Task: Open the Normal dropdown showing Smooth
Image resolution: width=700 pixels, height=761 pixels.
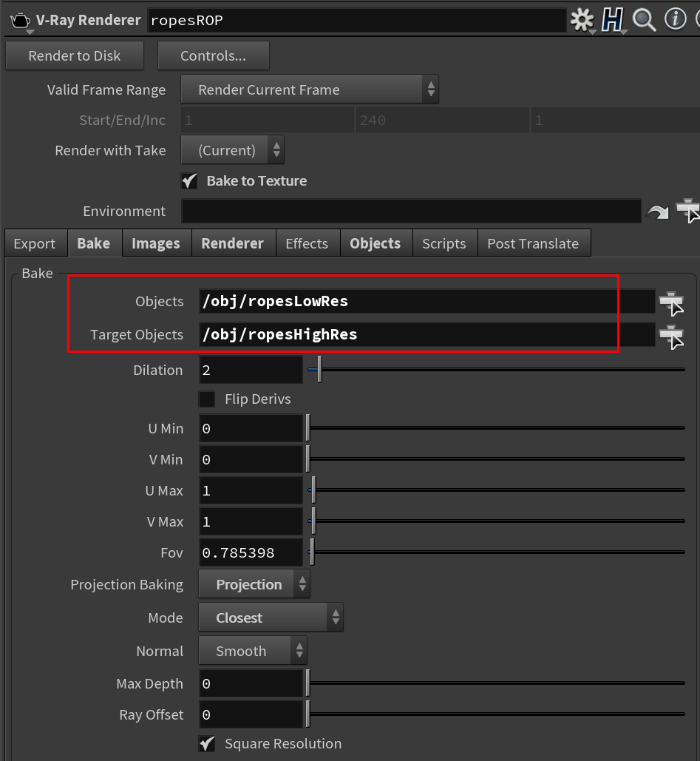Action: click(253, 650)
